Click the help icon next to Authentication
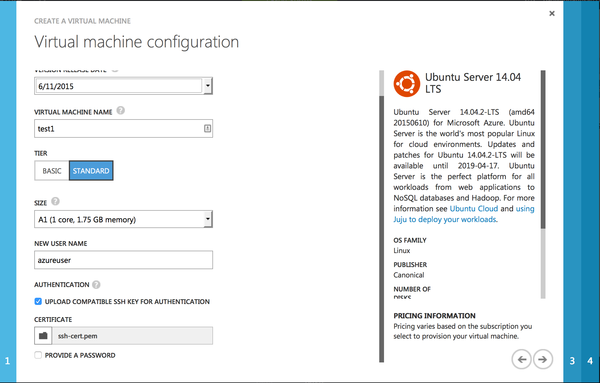Image resolution: width=600 pixels, height=383 pixels. [x=96, y=285]
